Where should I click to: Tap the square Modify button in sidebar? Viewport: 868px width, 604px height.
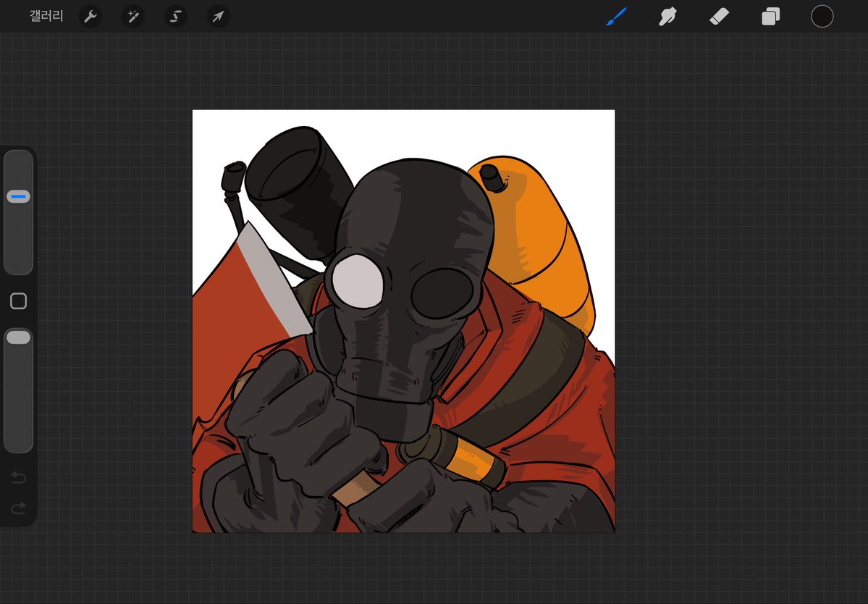18,301
